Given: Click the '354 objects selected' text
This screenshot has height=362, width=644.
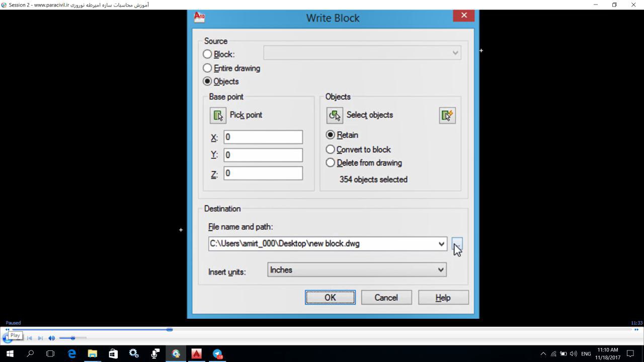Looking at the screenshot, I should tap(373, 179).
